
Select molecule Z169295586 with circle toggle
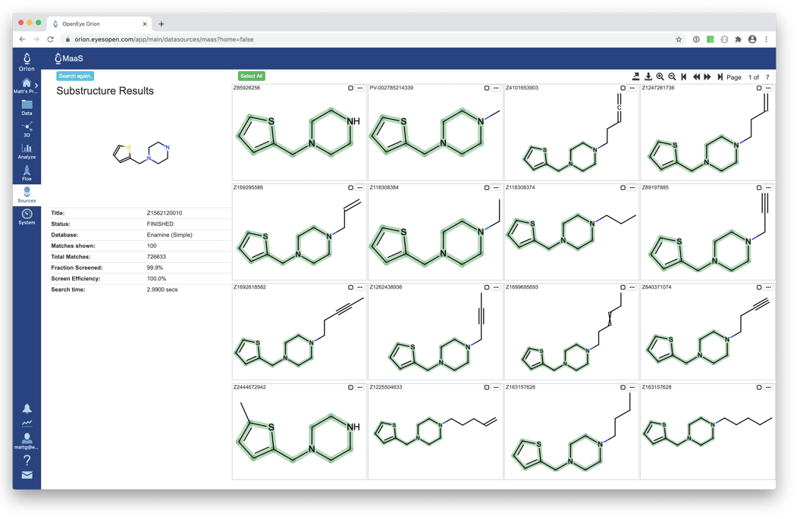[x=351, y=188]
